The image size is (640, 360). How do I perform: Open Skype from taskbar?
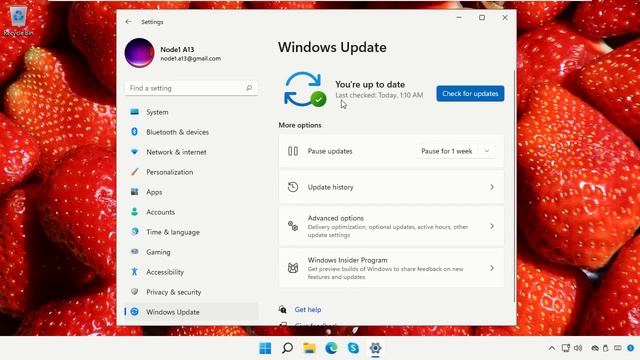[353, 348]
